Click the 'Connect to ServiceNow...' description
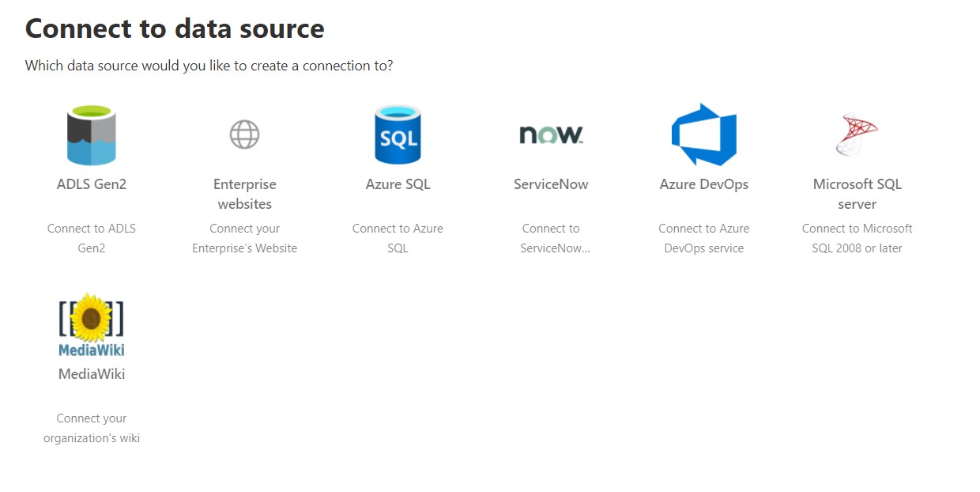The width and height of the screenshot is (980, 492). [550, 237]
